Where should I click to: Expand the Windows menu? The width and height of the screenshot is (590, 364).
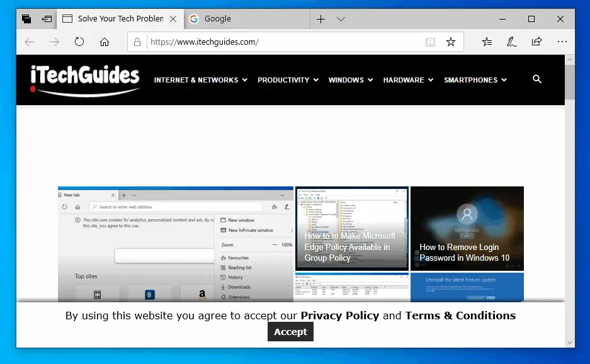coord(350,80)
